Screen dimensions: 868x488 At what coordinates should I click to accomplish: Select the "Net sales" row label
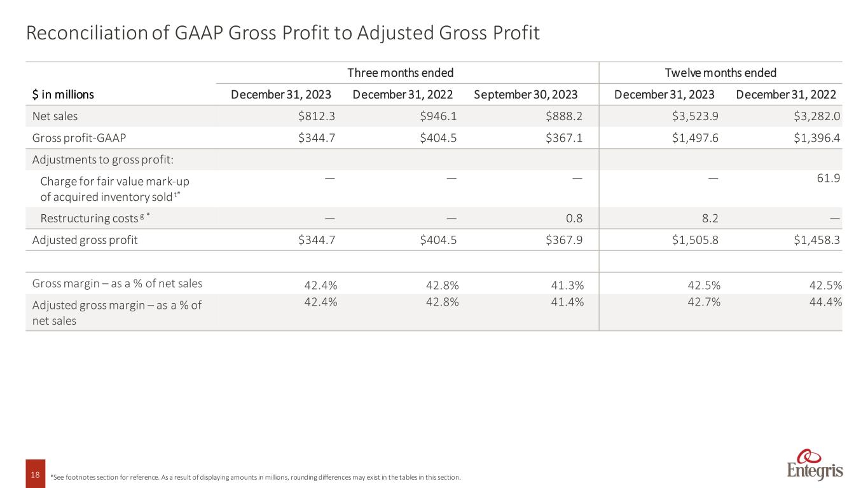pos(55,116)
